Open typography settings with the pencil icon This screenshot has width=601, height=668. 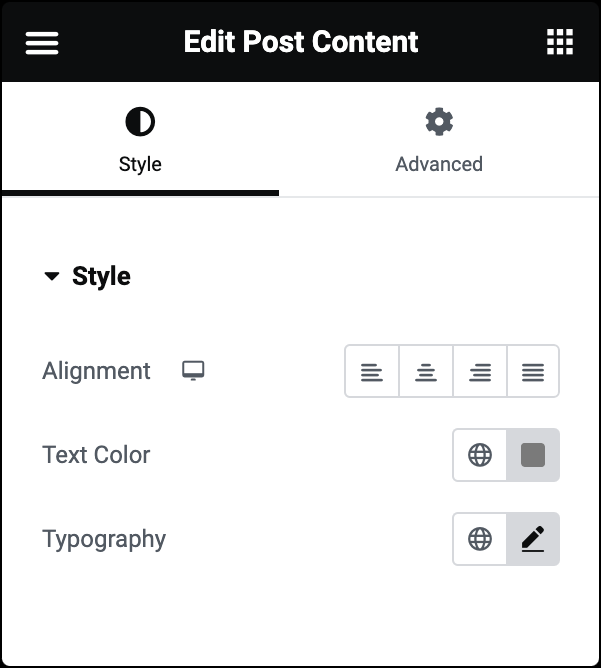[533, 539]
